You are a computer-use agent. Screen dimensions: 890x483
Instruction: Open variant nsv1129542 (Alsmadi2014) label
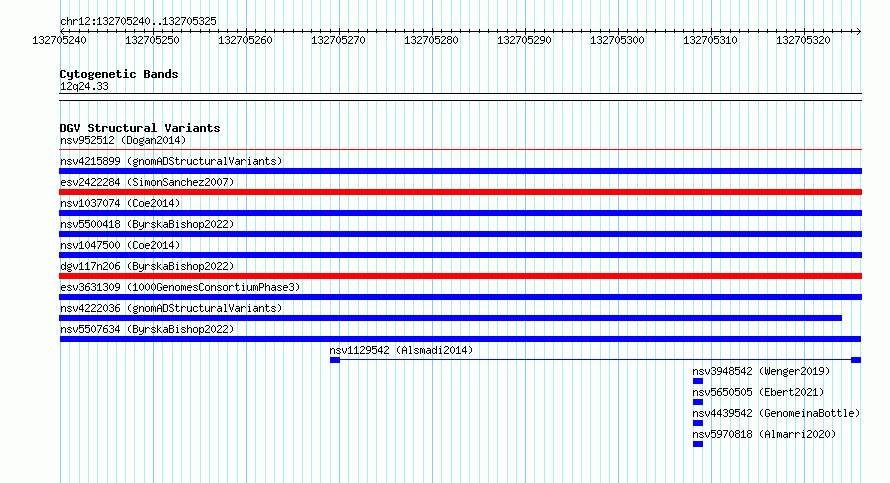tap(401, 350)
